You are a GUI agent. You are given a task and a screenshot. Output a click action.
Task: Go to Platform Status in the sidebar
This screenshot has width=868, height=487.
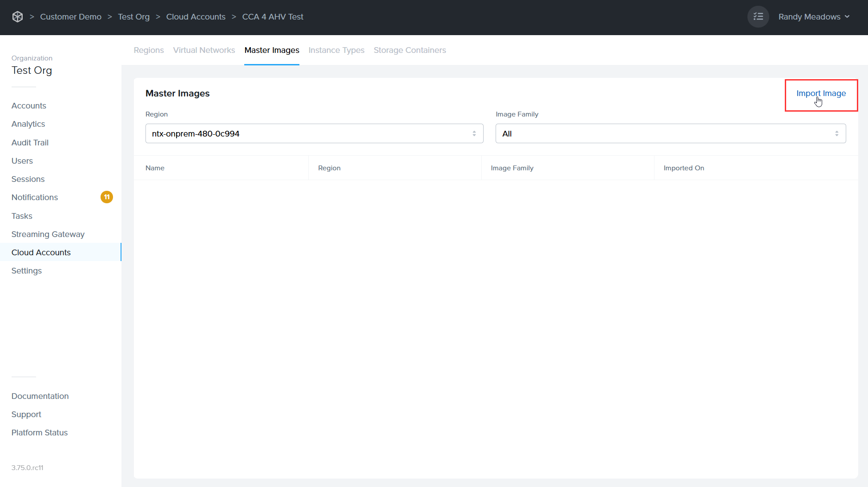[x=39, y=432]
